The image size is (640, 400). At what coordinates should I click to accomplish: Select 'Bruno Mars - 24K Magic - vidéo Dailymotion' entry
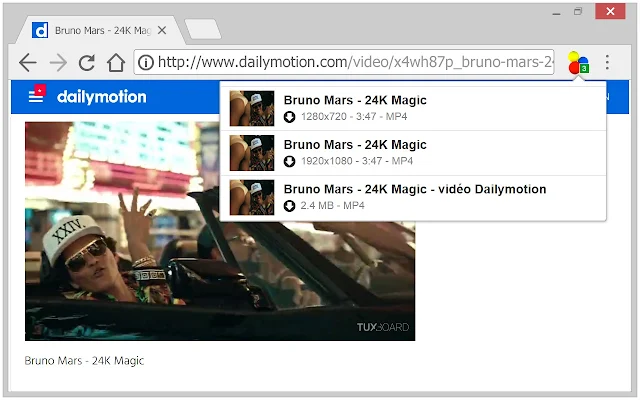click(x=415, y=189)
